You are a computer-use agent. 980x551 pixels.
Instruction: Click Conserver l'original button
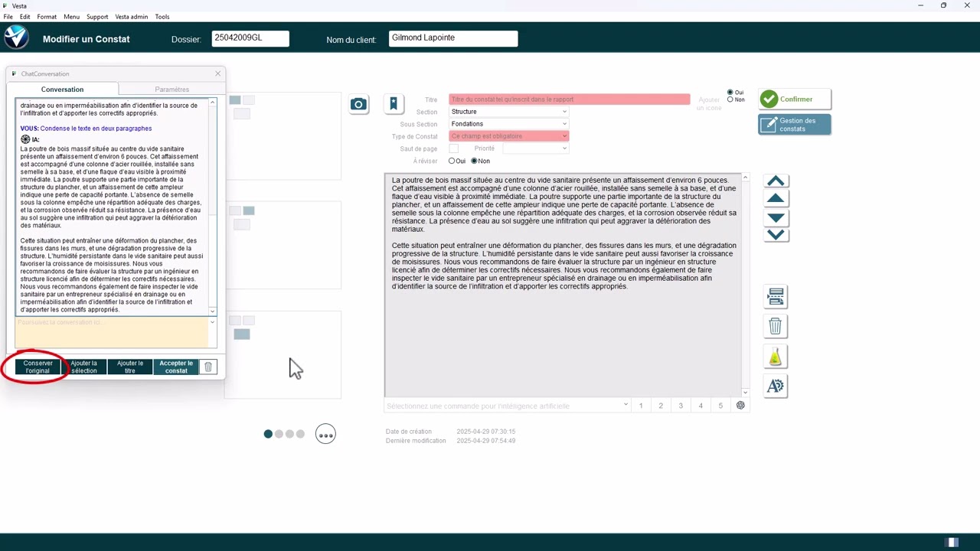pyautogui.click(x=38, y=367)
